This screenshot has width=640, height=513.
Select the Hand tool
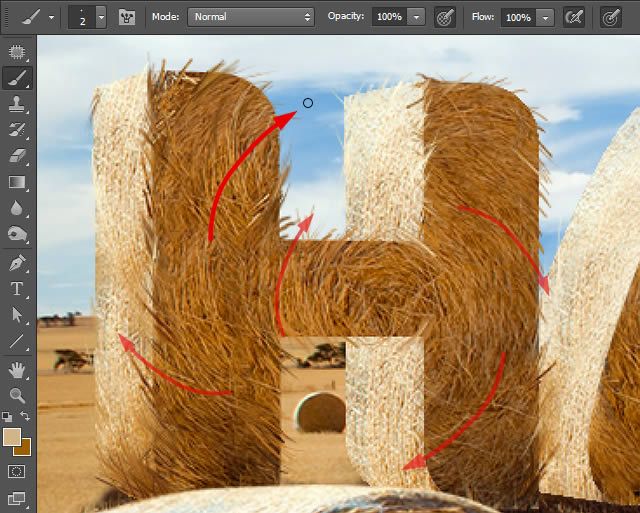tap(17, 370)
